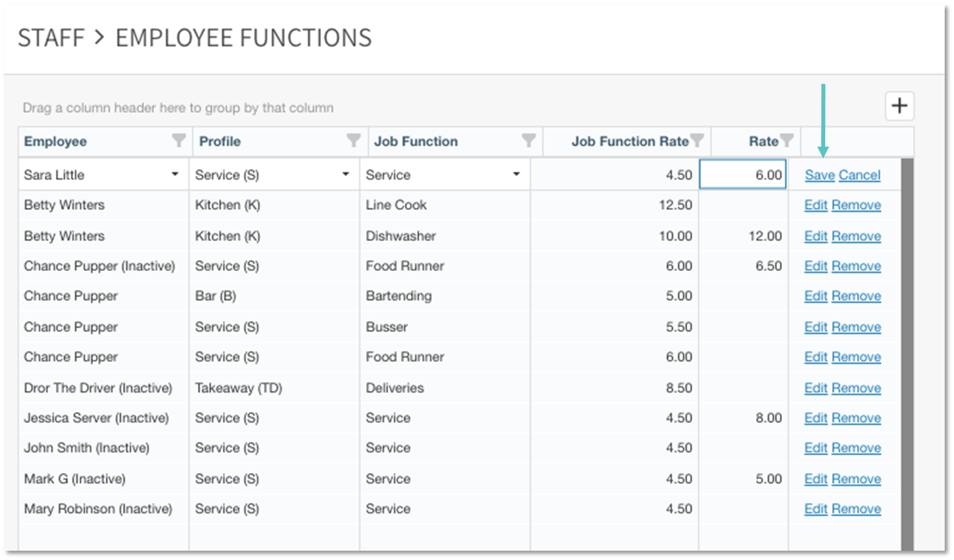954x560 pixels.
Task: Open the Employee column filter icon
Action: [179, 141]
